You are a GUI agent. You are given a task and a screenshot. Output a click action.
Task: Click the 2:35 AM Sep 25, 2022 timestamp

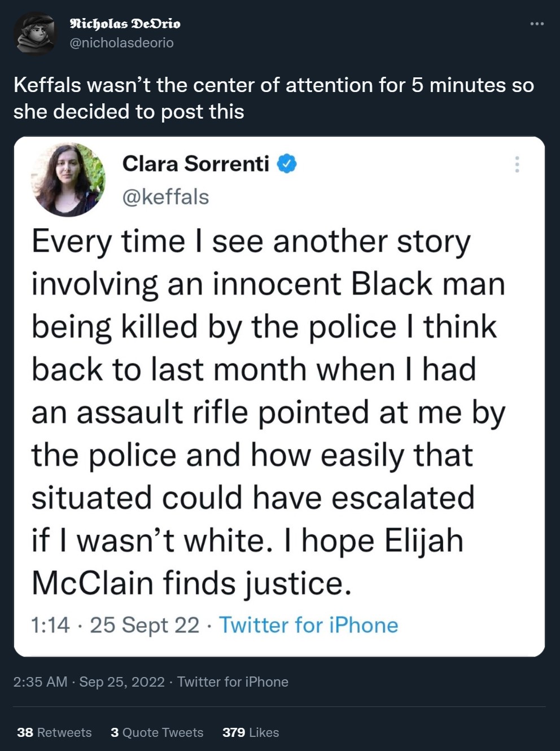[x=89, y=682]
